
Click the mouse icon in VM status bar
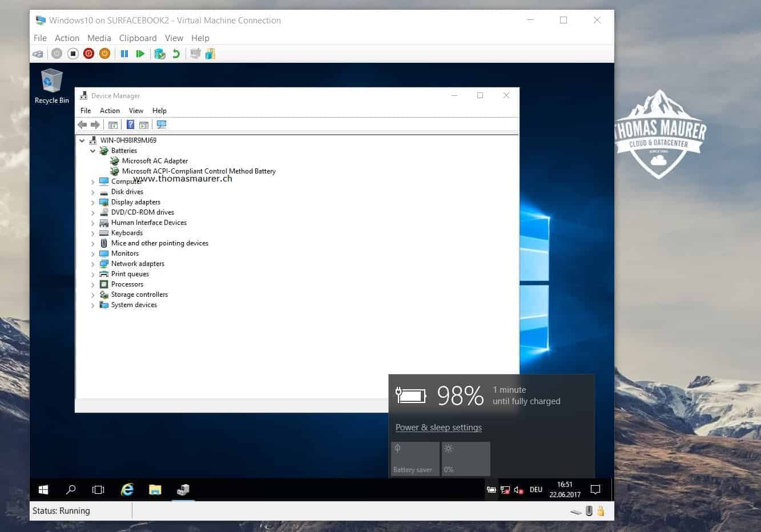click(589, 511)
